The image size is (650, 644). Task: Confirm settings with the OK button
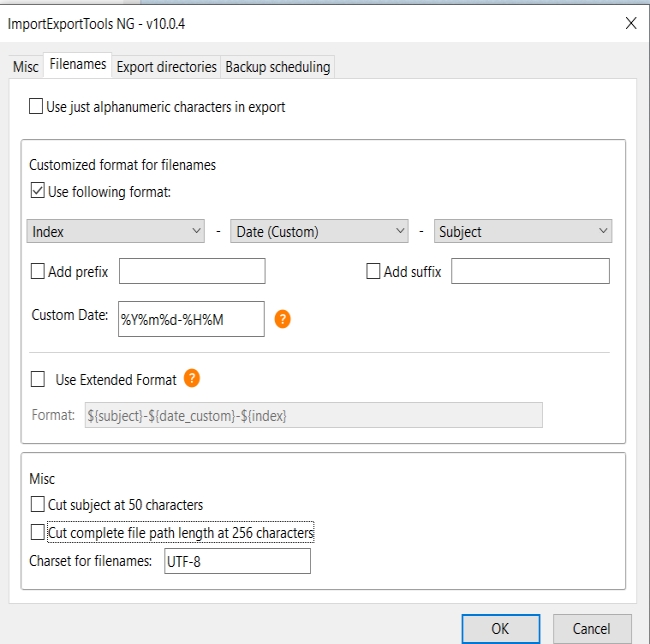(x=500, y=629)
